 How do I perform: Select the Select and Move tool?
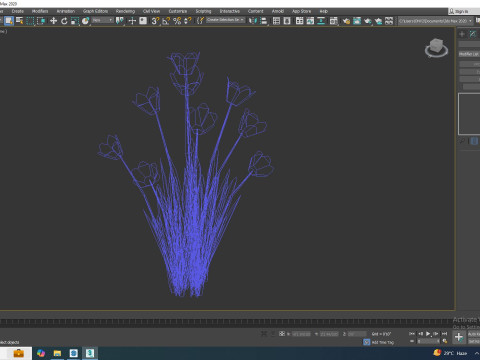point(53,21)
